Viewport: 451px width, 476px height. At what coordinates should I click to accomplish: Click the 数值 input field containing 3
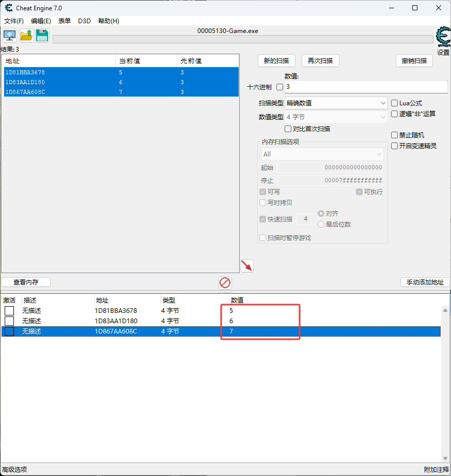(366, 87)
